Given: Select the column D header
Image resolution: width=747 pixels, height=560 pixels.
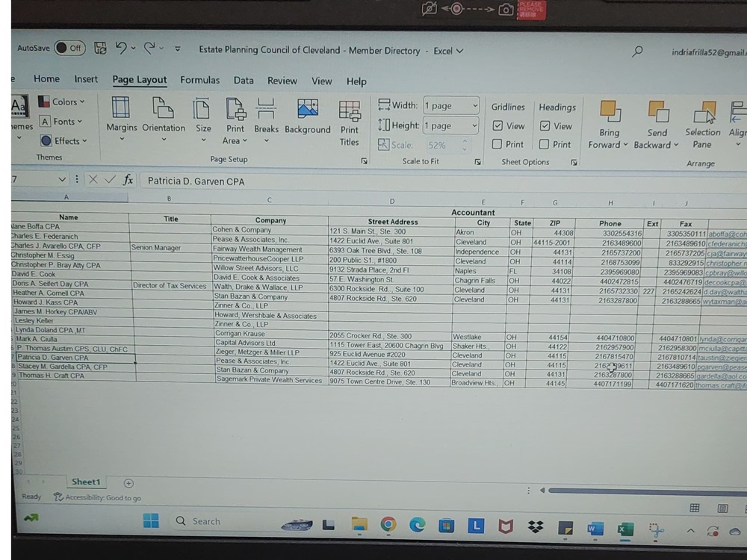Looking at the screenshot, I should [x=392, y=202].
